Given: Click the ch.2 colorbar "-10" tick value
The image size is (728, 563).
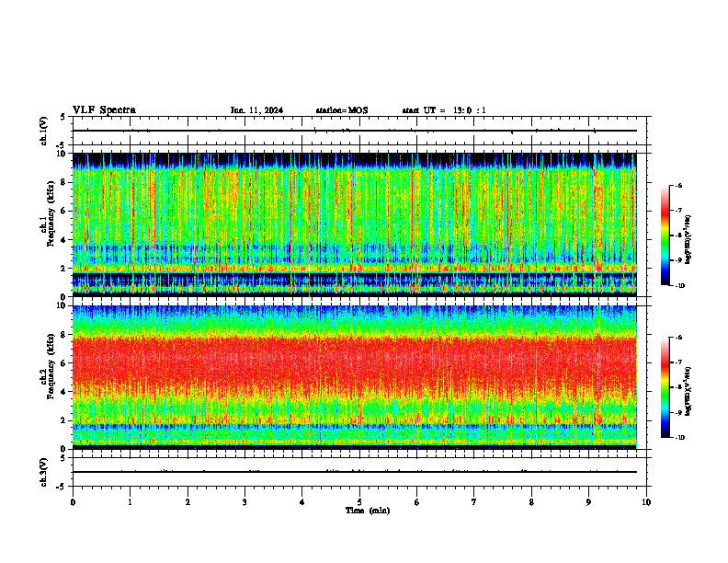Looking at the screenshot, I should click(679, 438).
